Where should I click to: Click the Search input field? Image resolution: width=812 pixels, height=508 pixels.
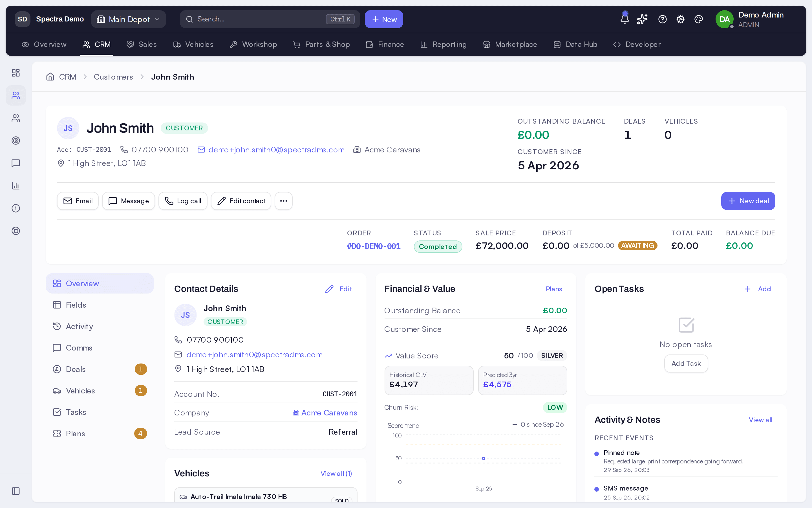[270, 19]
